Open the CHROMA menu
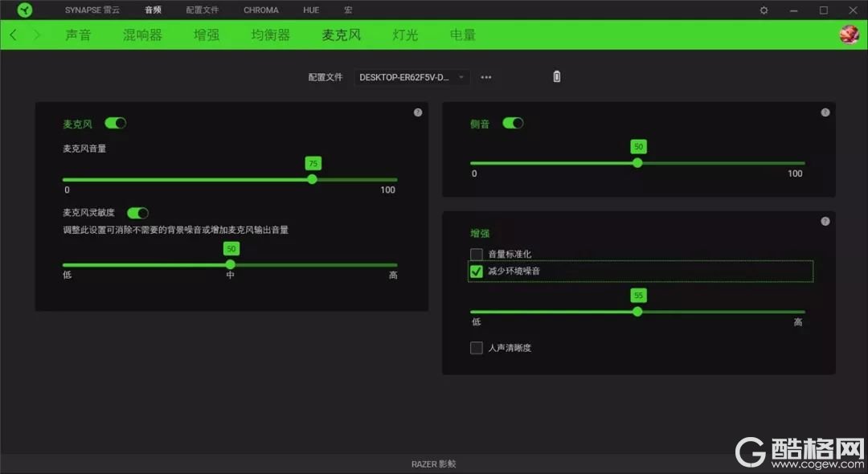This screenshot has width=868, height=474. [x=260, y=10]
